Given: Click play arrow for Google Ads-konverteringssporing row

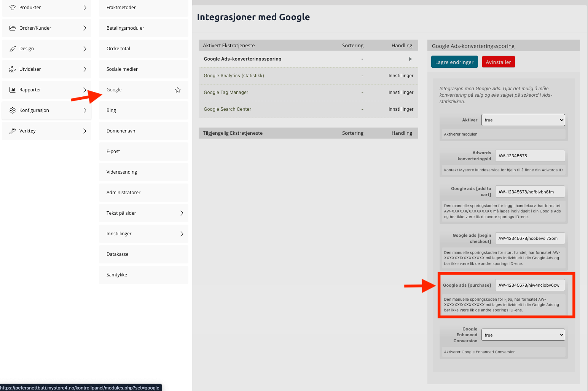Looking at the screenshot, I should tap(410, 59).
